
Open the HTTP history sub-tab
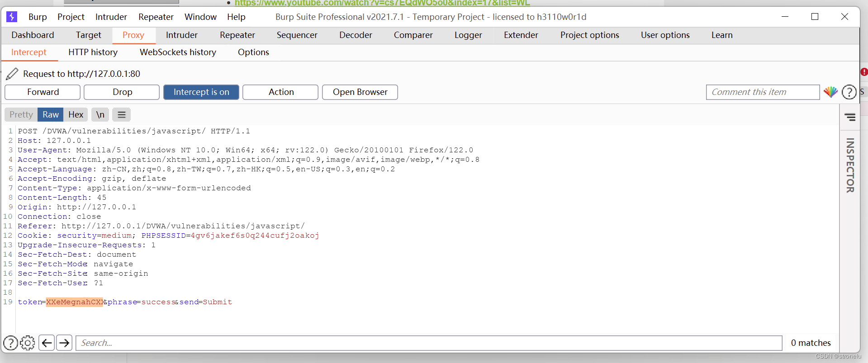coord(93,52)
